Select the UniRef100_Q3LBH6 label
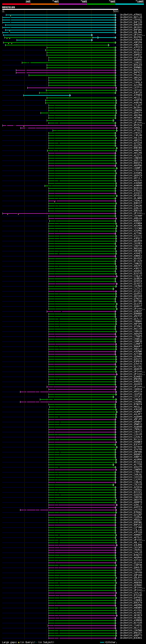 pyautogui.click(x=131, y=545)
